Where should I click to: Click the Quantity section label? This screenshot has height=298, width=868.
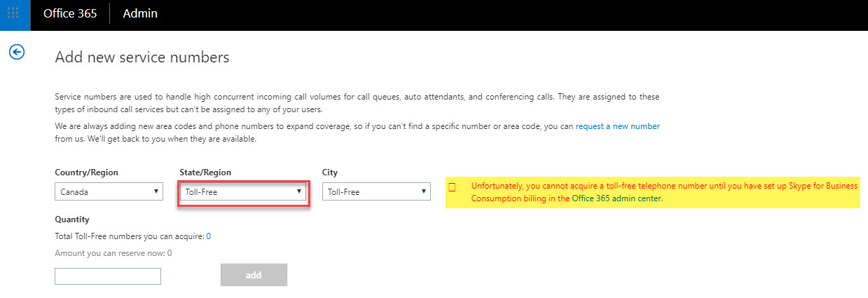click(x=72, y=219)
